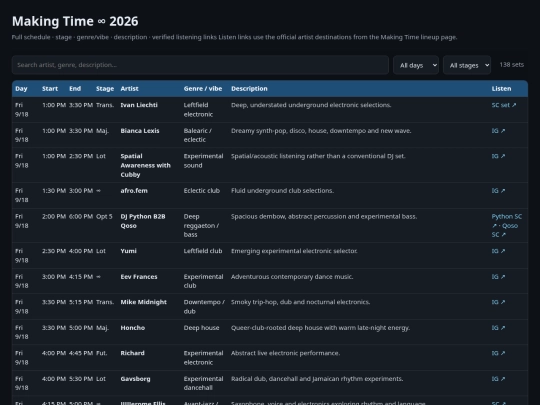
Task: Open the IG link for afro.fem
Action: (498, 190)
